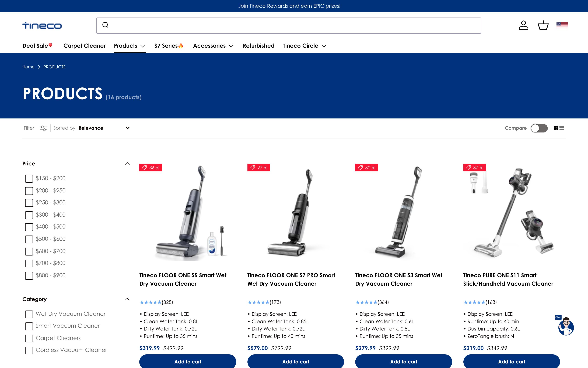This screenshot has width=588, height=368.
Task: Switch to list view layout
Action: click(x=562, y=128)
